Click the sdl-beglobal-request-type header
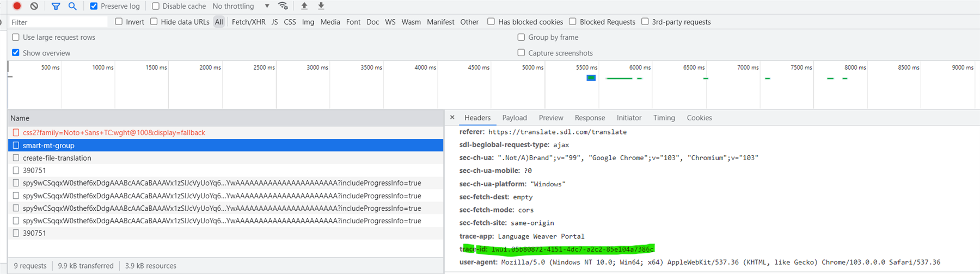The height and width of the screenshot is (274, 980). [x=504, y=145]
